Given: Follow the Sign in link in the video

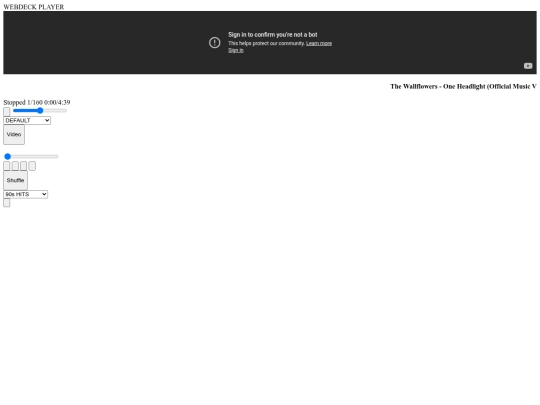Looking at the screenshot, I should tap(236, 50).
